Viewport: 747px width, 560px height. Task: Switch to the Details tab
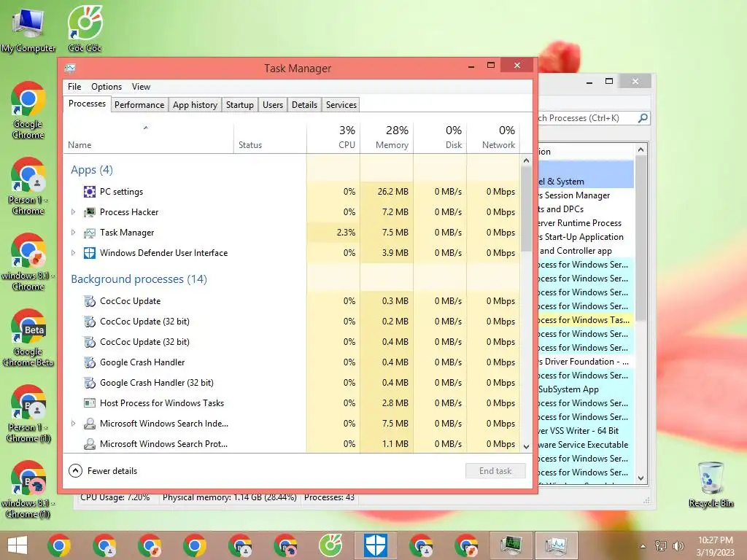pyautogui.click(x=304, y=105)
